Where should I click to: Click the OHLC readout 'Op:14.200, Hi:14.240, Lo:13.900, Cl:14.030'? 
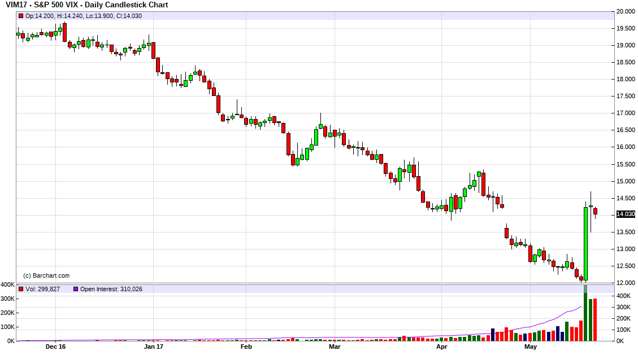coord(84,16)
